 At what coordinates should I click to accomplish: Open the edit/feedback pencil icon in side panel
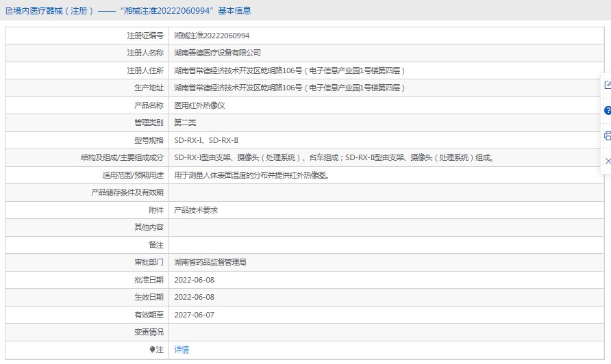click(608, 85)
